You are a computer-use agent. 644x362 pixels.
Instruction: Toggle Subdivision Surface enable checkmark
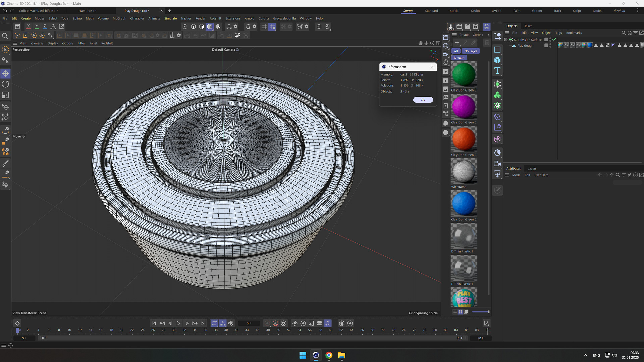point(554,40)
